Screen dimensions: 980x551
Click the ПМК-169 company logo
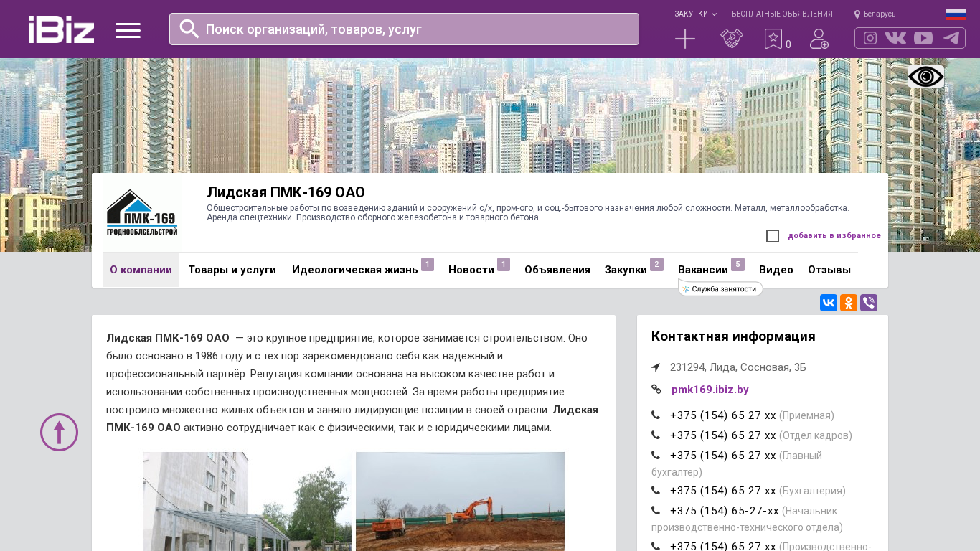coord(142,213)
